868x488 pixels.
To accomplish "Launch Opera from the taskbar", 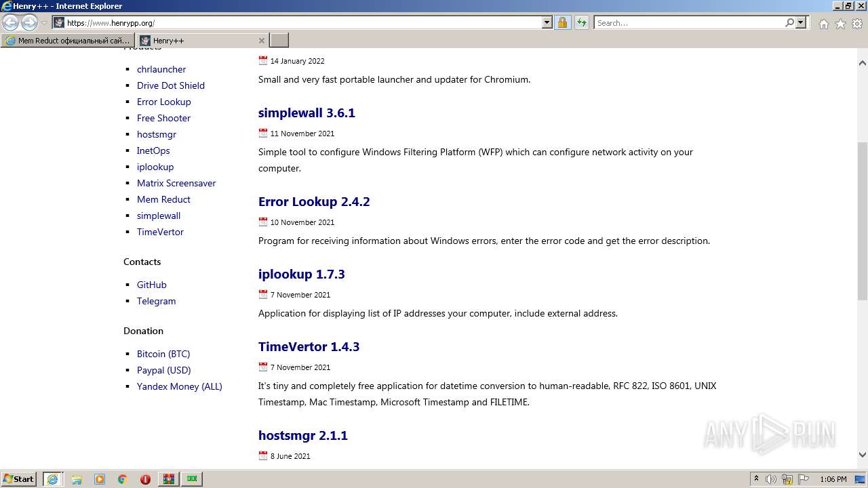I will (x=145, y=479).
